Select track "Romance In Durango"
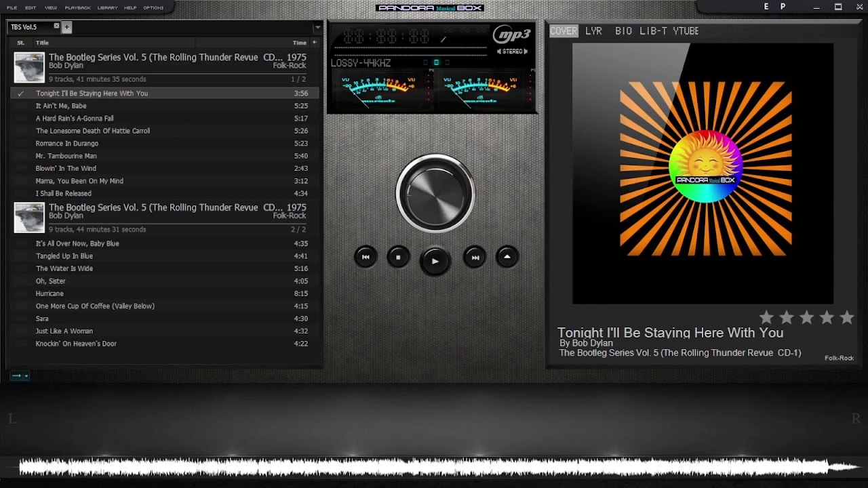Image resolution: width=868 pixels, height=488 pixels. pos(165,144)
